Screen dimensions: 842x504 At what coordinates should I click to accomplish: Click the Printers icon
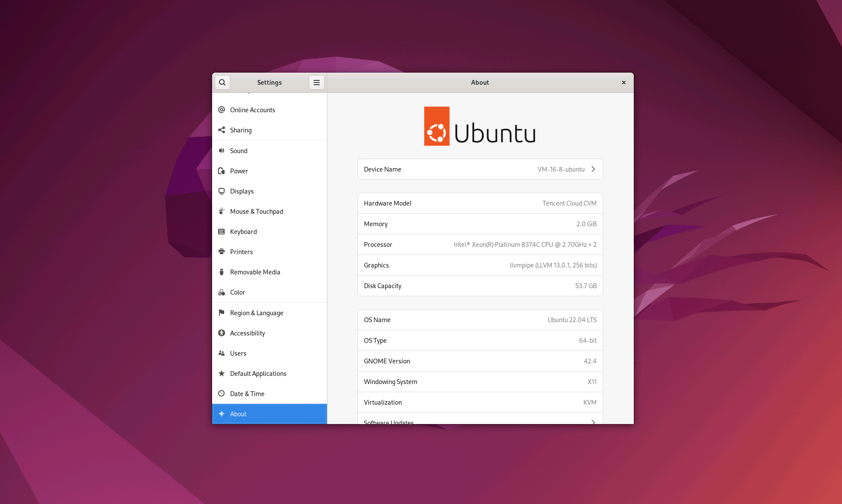[222, 252]
